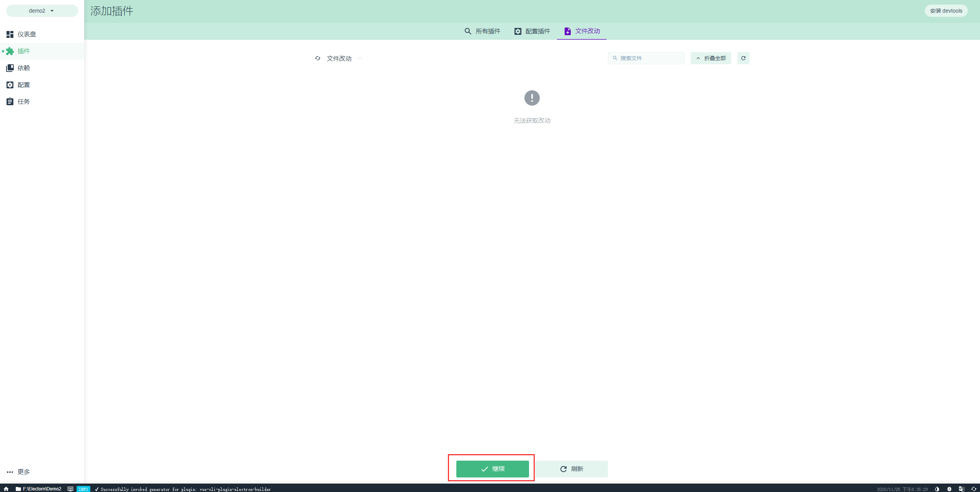Click status bar reset/sync icon
Image resolution: width=980 pixels, height=492 pixels.
tap(973, 489)
